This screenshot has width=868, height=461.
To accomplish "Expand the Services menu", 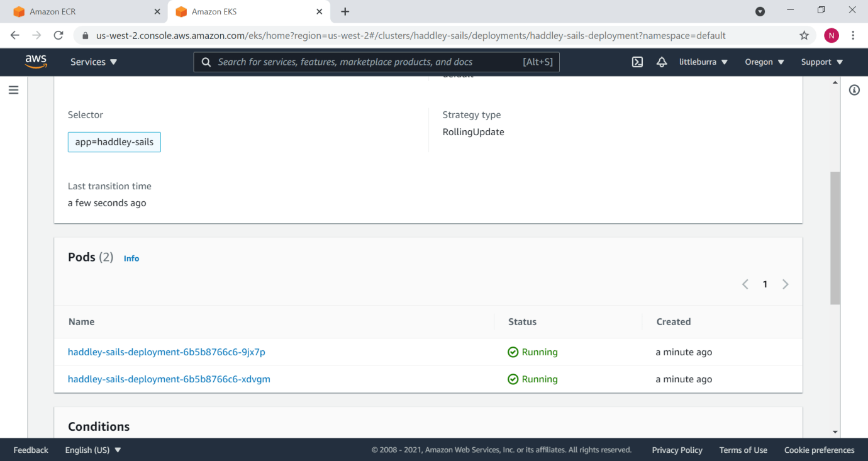I will pyautogui.click(x=94, y=62).
